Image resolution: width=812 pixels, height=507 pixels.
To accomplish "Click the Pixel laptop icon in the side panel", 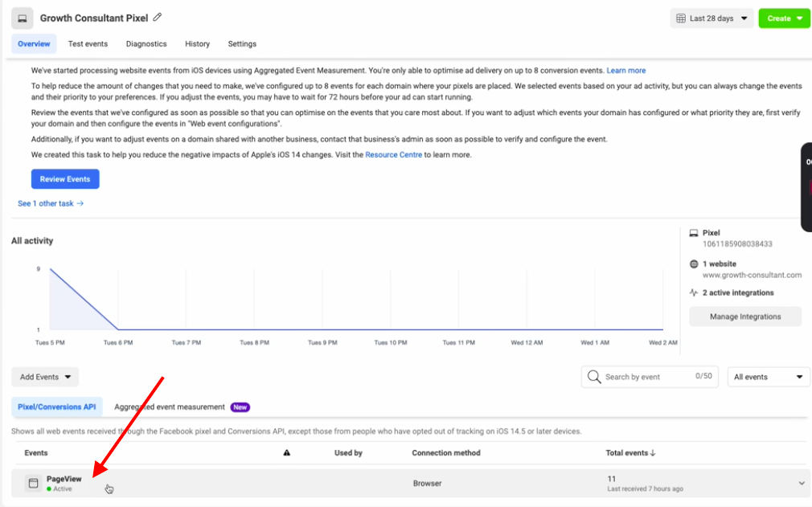I will pos(693,233).
